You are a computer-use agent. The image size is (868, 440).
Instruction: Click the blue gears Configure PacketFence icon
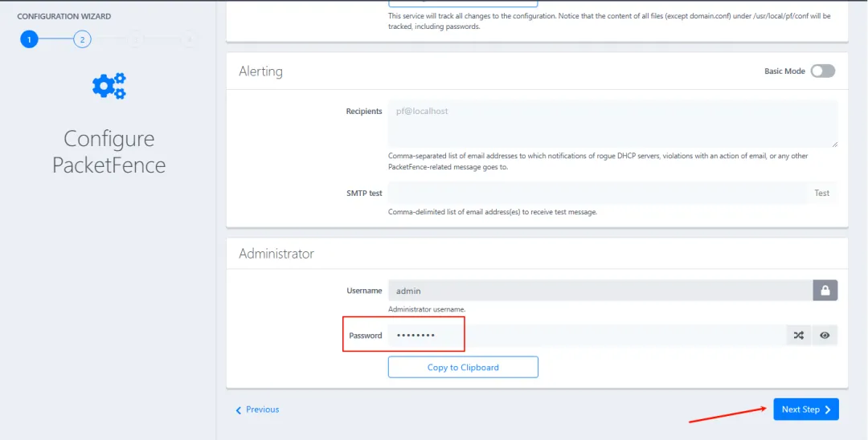109,86
